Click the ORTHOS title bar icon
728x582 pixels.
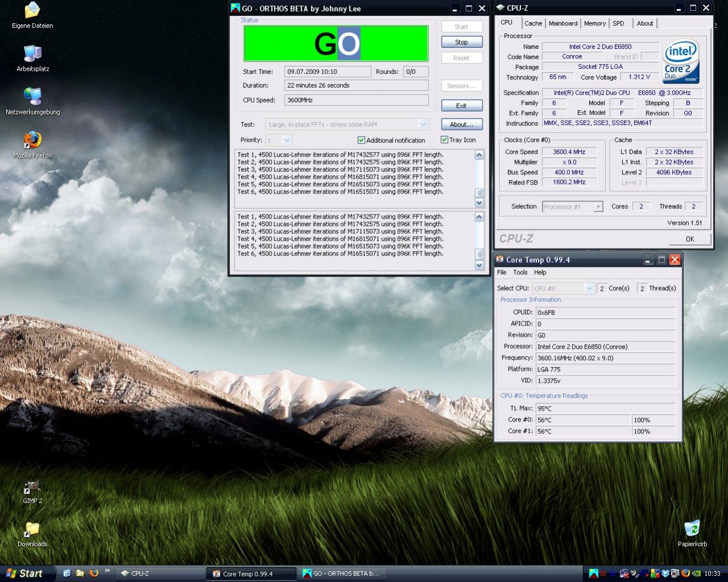pyautogui.click(x=235, y=9)
